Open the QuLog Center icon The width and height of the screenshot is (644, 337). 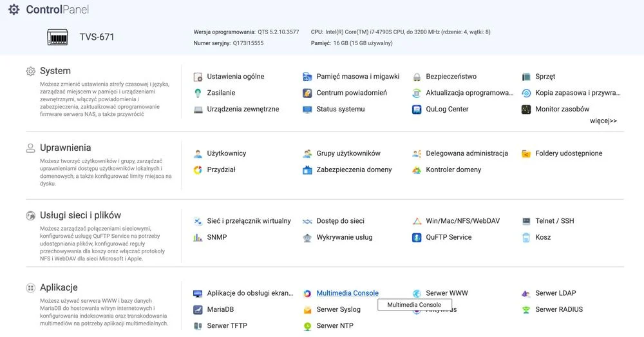[417, 110]
